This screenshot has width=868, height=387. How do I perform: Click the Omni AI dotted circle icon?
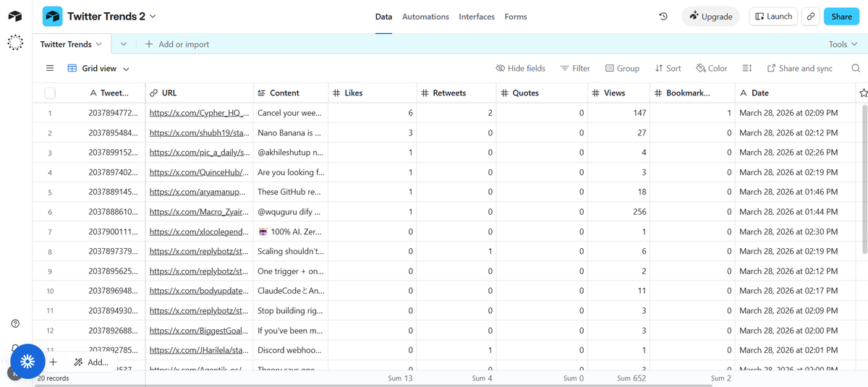coord(15,43)
